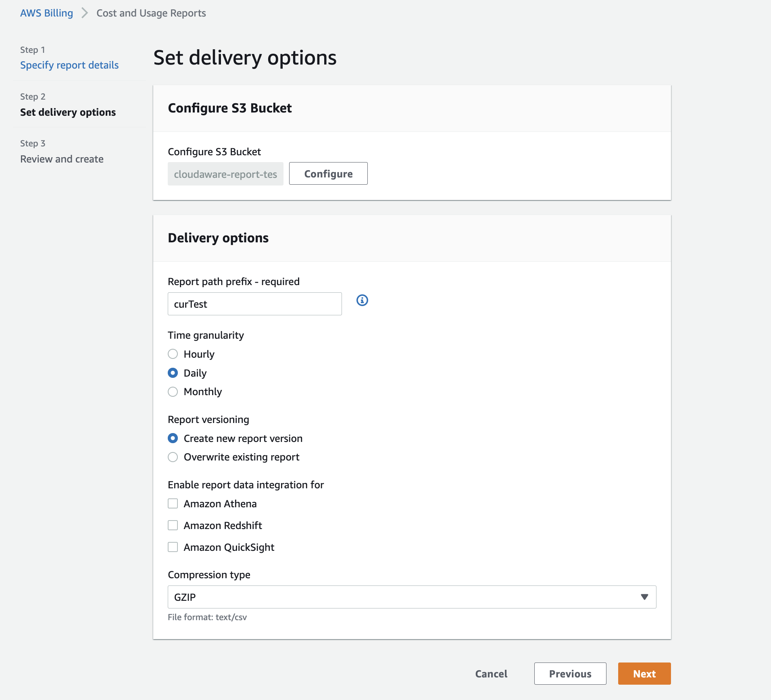Click the info icon beside report path prefix

click(362, 300)
